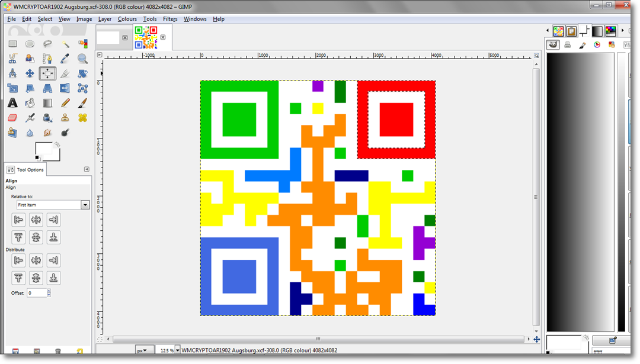Choose the Text tool

[x=12, y=103]
